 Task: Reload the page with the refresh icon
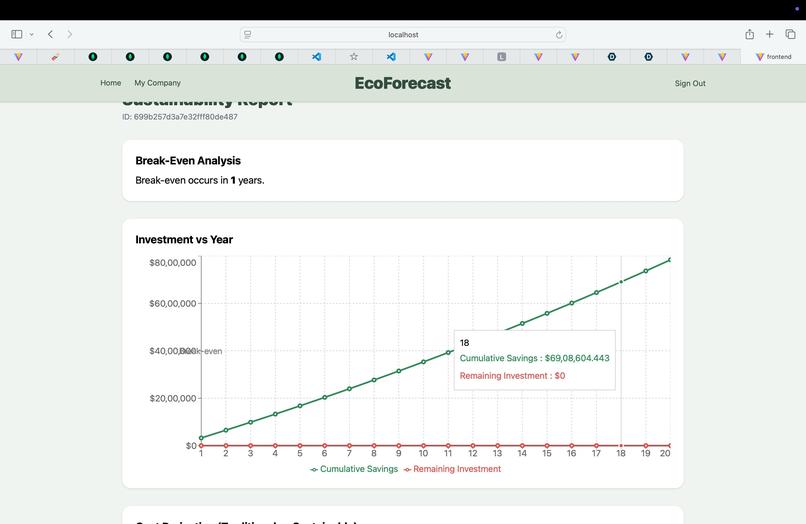559,35
